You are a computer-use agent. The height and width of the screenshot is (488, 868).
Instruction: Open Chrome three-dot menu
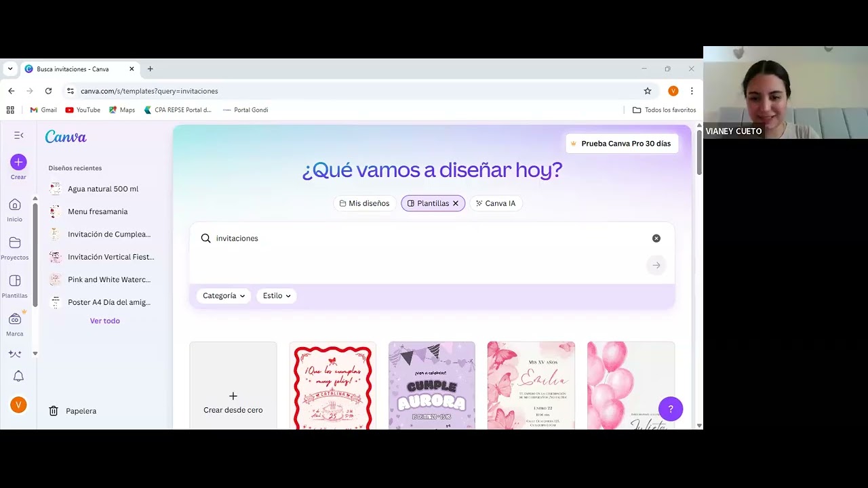tap(691, 91)
